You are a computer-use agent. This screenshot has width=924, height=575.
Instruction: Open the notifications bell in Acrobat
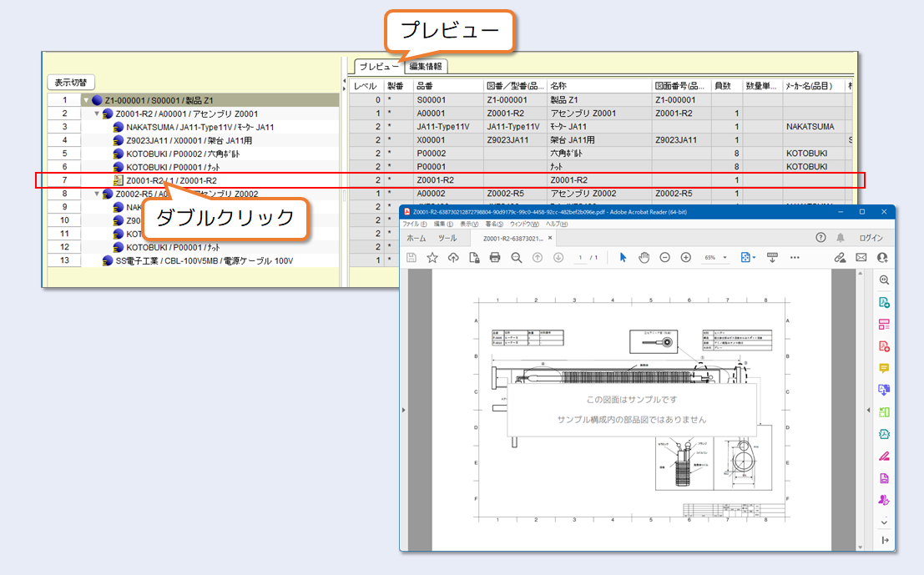coord(841,237)
